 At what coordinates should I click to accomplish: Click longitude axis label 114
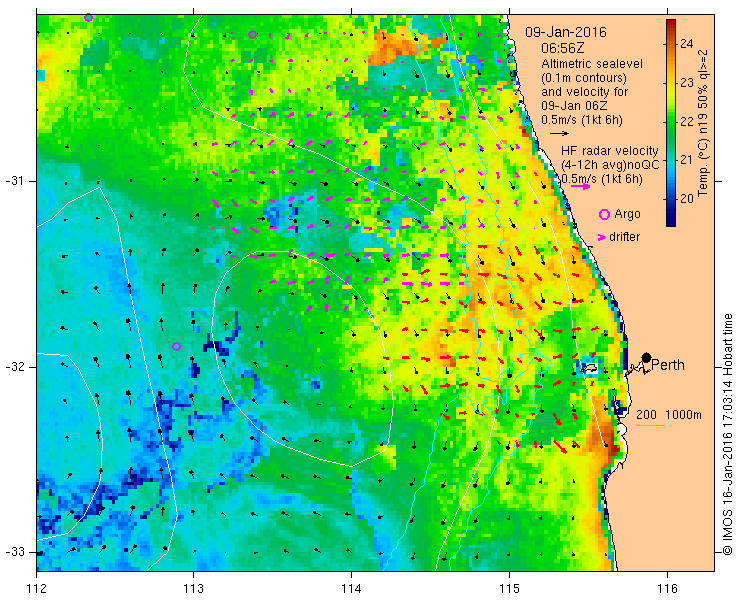[351, 589]
